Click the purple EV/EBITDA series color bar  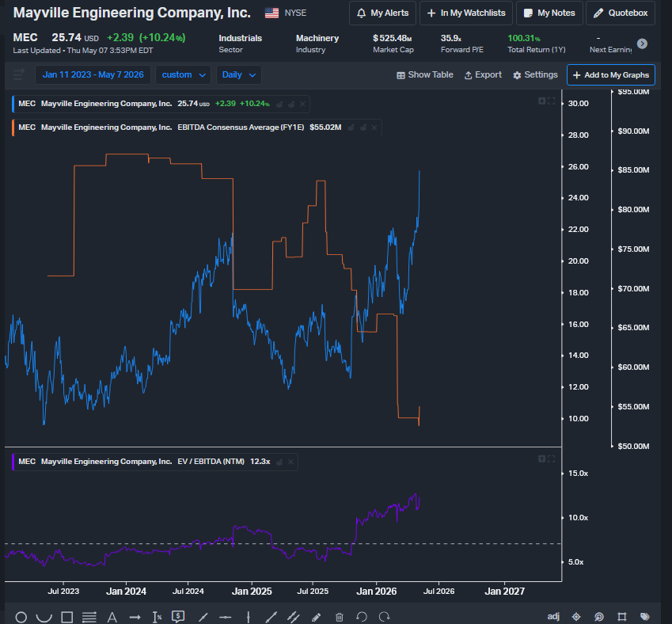pos(13,462)
